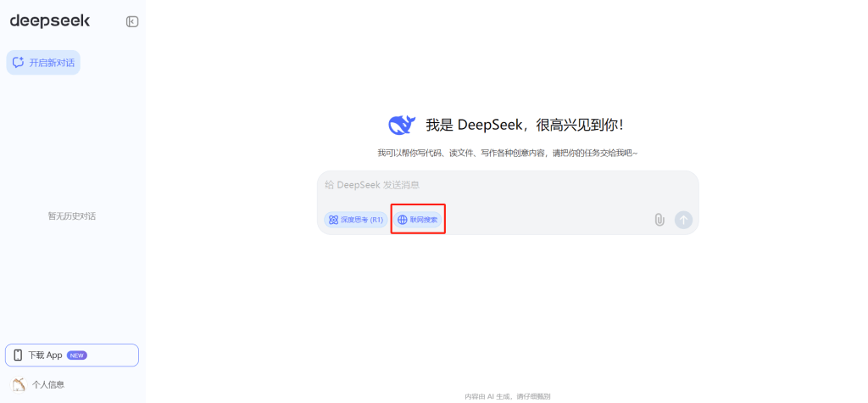Click the user avatar icon beside 个人信息

[x=19, y=384]
